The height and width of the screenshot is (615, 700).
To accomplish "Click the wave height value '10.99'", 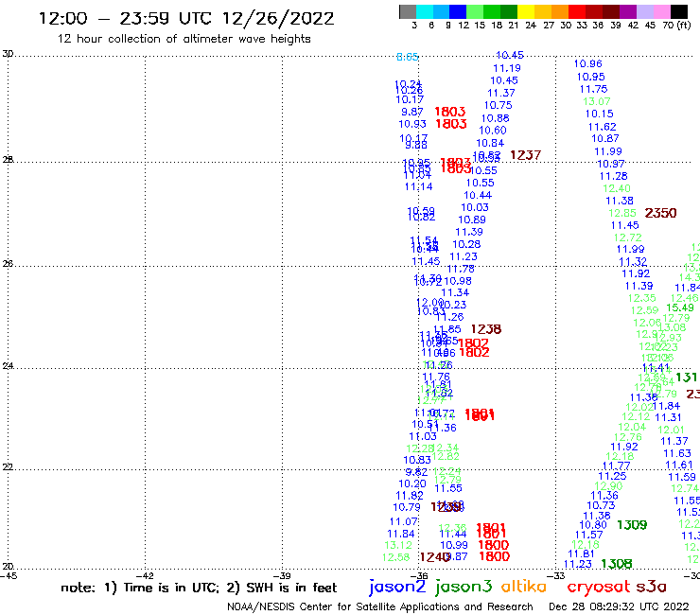I will click(454, 545).
